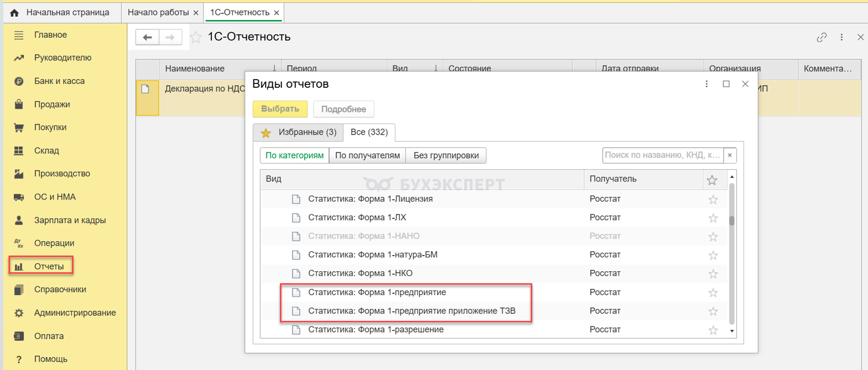Open Виды отчетов dialog more-options menu
Image resolution: width=868 pixels, height=370 pixels.
(x=706, y=84)
